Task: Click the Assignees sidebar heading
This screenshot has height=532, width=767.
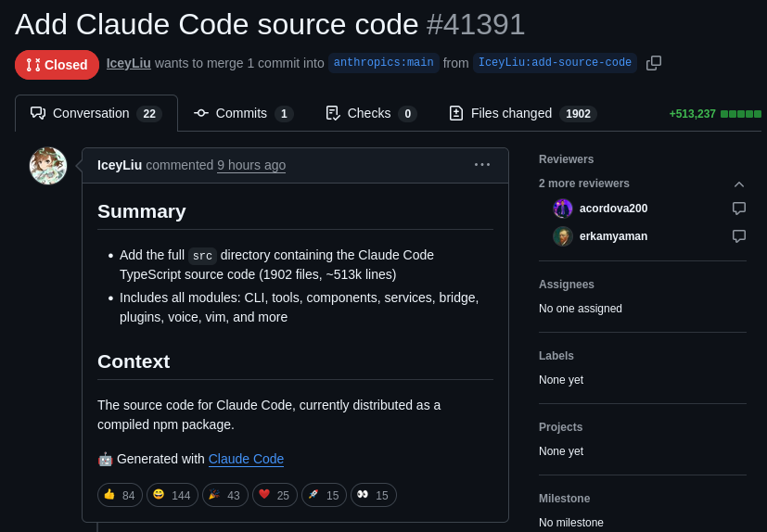Action: pos(567,285)
